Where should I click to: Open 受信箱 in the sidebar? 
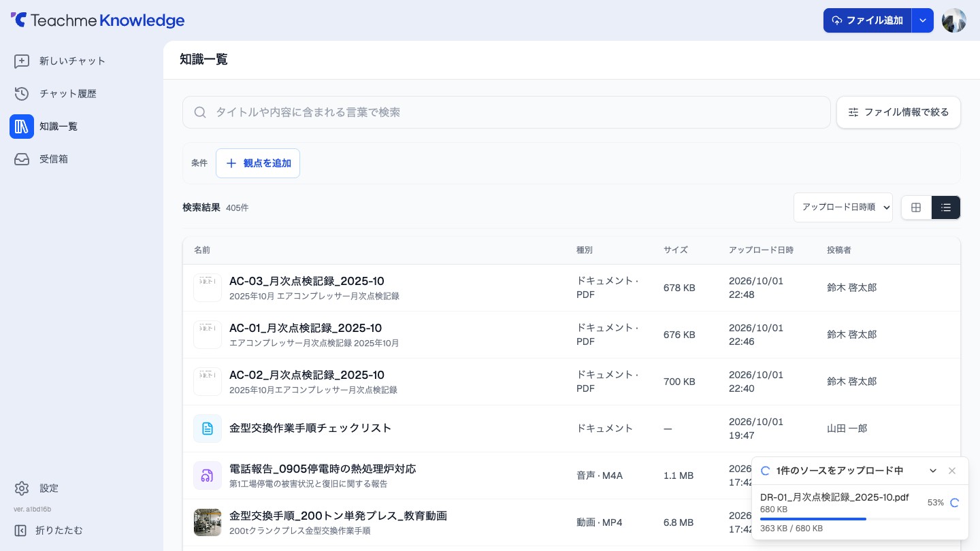[x=82, y=159]
